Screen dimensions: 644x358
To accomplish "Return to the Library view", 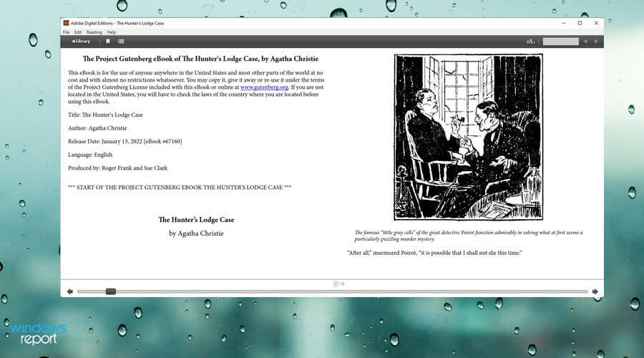I will [81, 41].
